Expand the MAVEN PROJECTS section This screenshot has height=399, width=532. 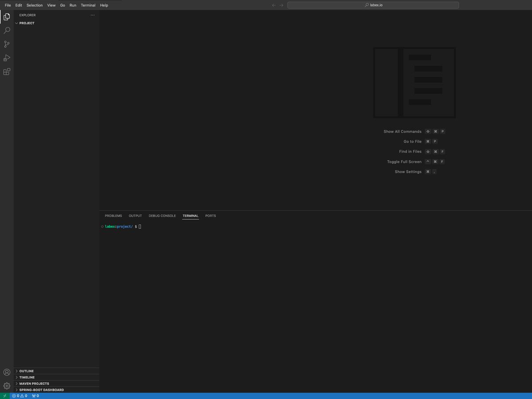coord(34,383)
